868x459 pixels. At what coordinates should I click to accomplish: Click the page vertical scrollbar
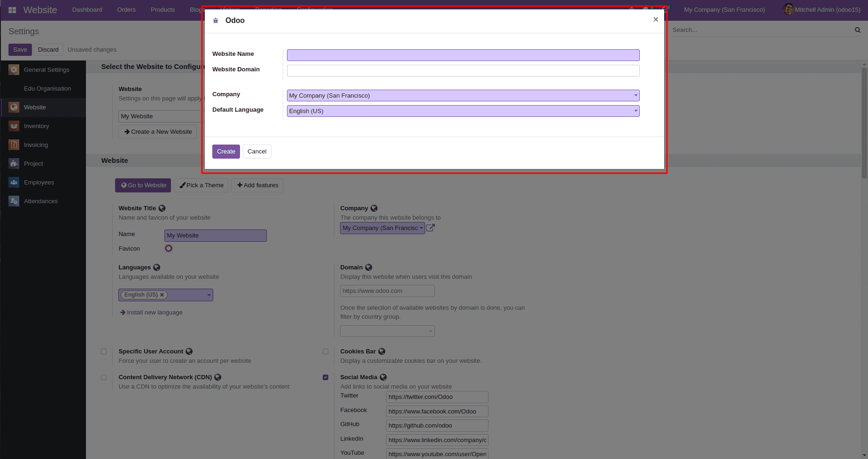click(x=864, y=123)
